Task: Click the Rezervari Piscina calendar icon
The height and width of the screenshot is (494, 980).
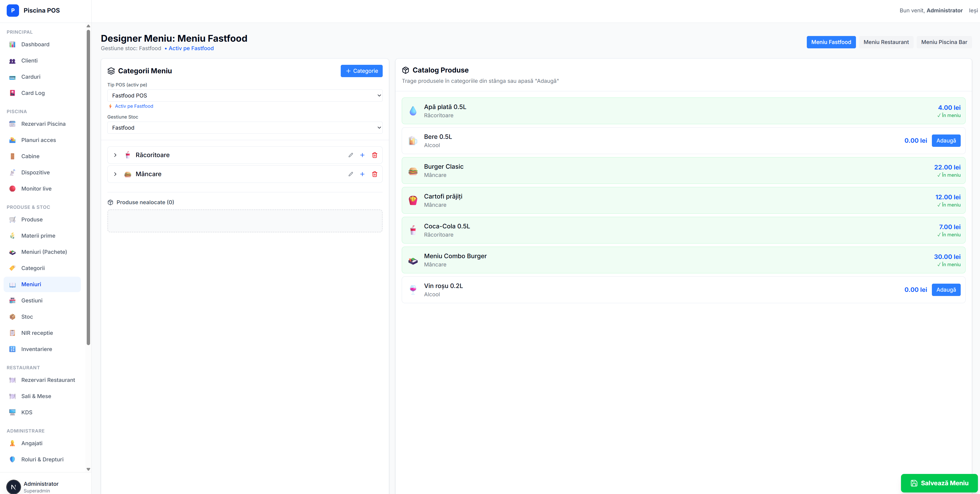Action: pos(13,124)
